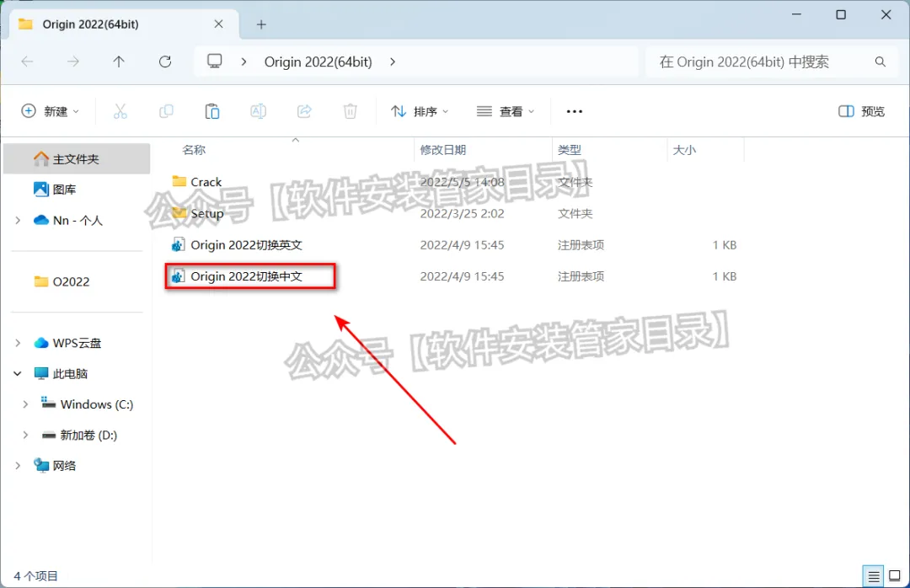Screen dimensions: 910x588
Task: Open the 排序 Sort dropdown
Action: coord(420,111)
